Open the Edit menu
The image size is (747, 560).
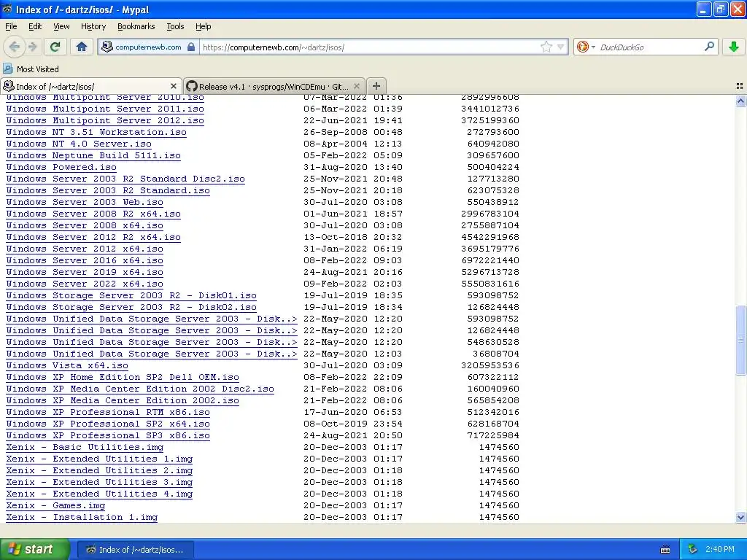35,27
